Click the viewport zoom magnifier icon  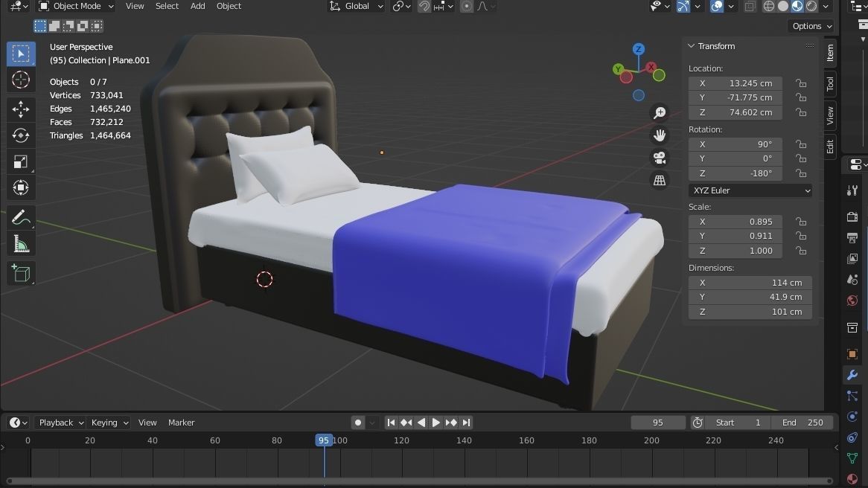pos(660,113)
